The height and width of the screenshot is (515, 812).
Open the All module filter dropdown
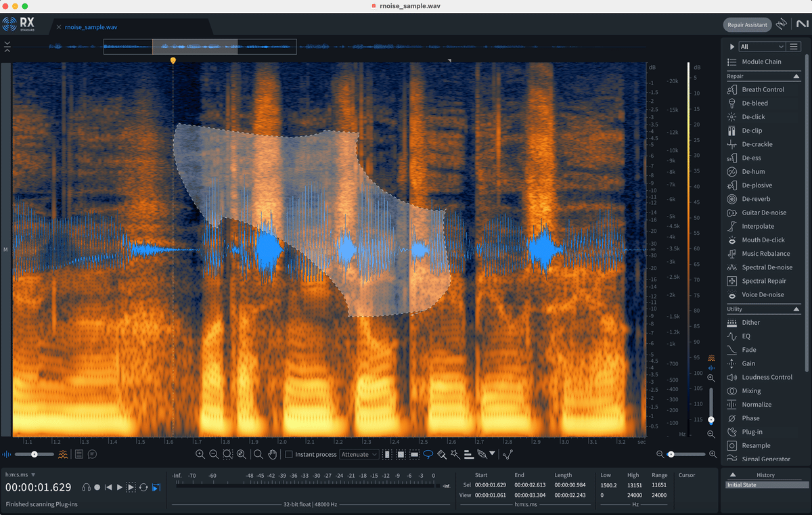tap(761, 47)
